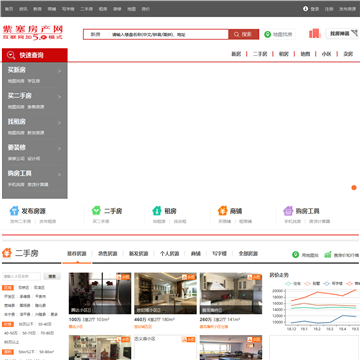The width and height of the screenshot is (360, 360).
Task: Click orange badge on the 460万 listing photo
Action: (x=188, y=277)
